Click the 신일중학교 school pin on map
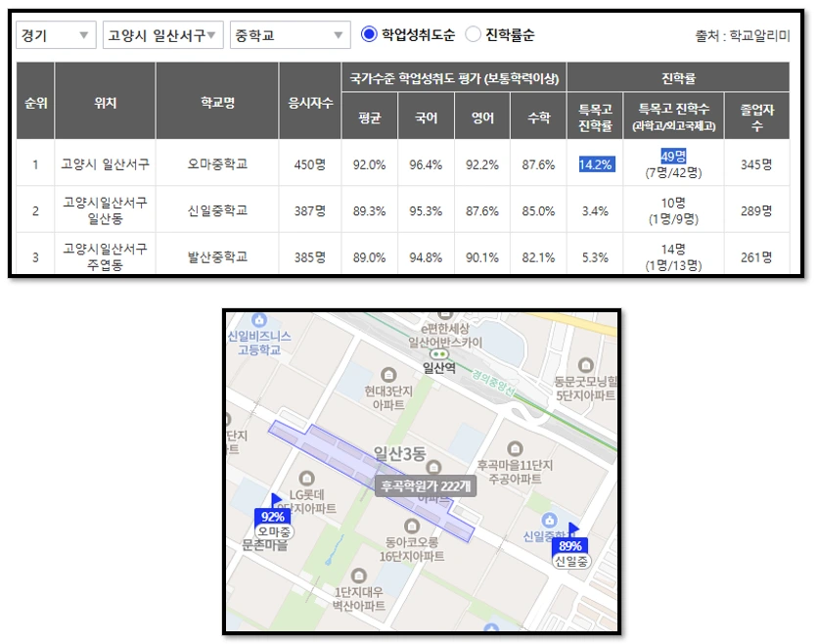 click(x=549, y=520)
